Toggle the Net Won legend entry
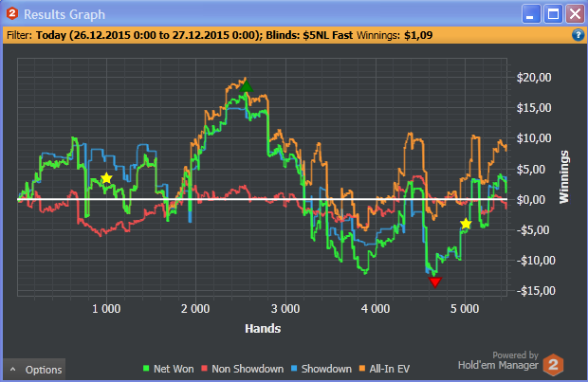Screen dimensions: 588x382 pos(169,369)
